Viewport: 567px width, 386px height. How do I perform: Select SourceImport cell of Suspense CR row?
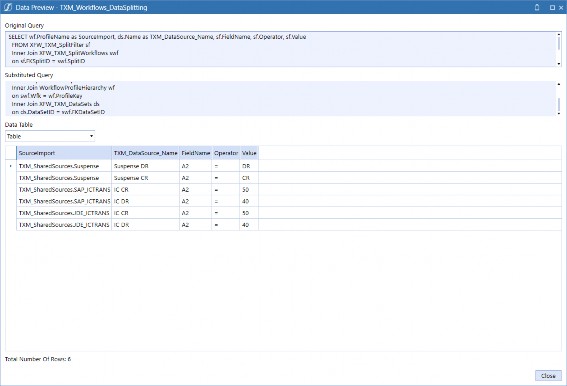(64, 178)
